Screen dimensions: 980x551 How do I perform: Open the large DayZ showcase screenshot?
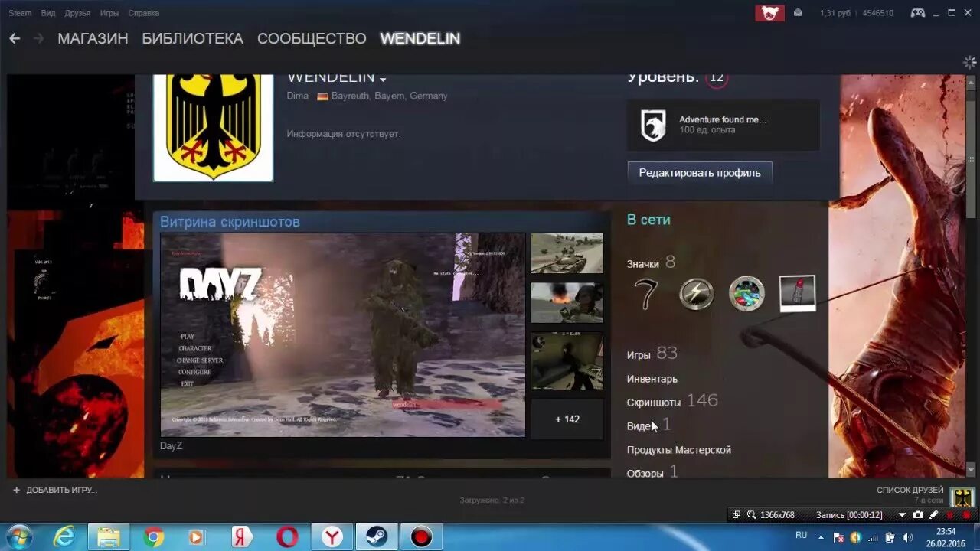coord(343,335)
